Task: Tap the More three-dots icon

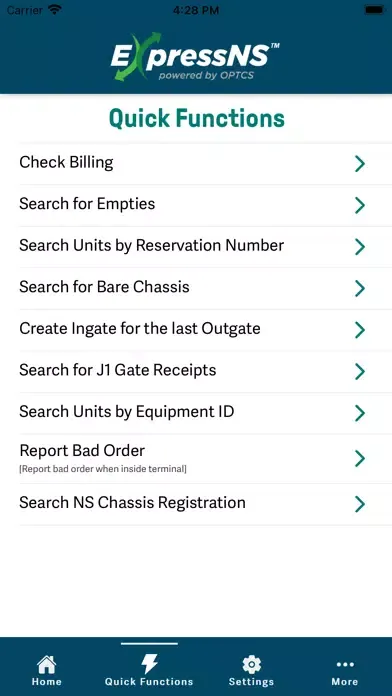Action: click(345, 664)
